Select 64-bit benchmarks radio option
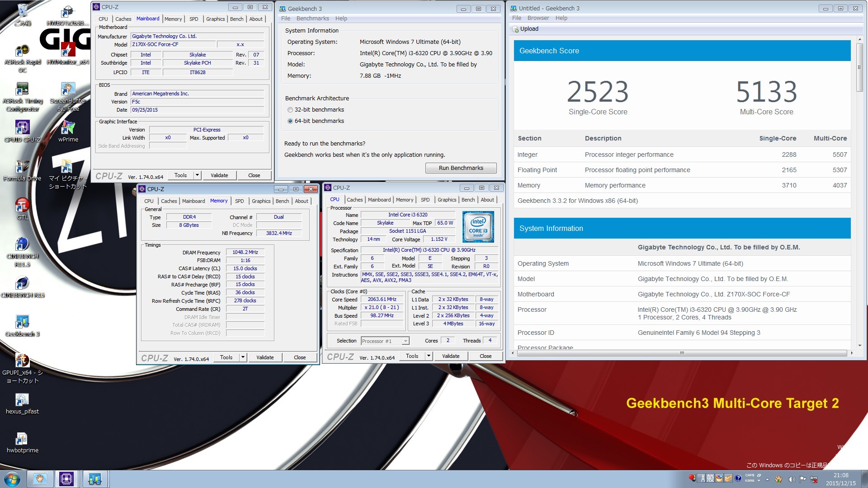 point(290,121)
